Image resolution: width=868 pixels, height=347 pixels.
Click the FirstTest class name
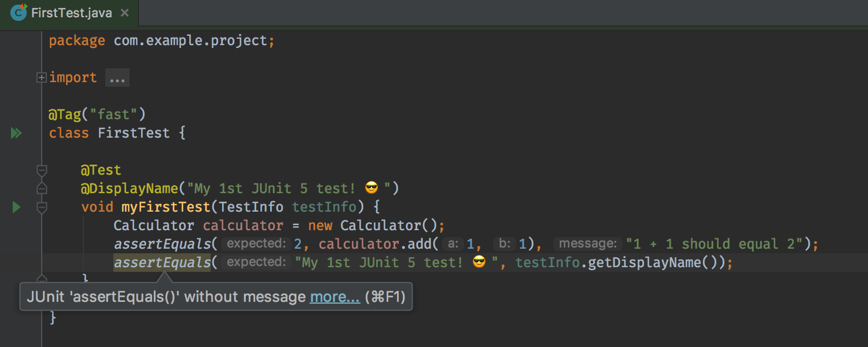(134, 133)
